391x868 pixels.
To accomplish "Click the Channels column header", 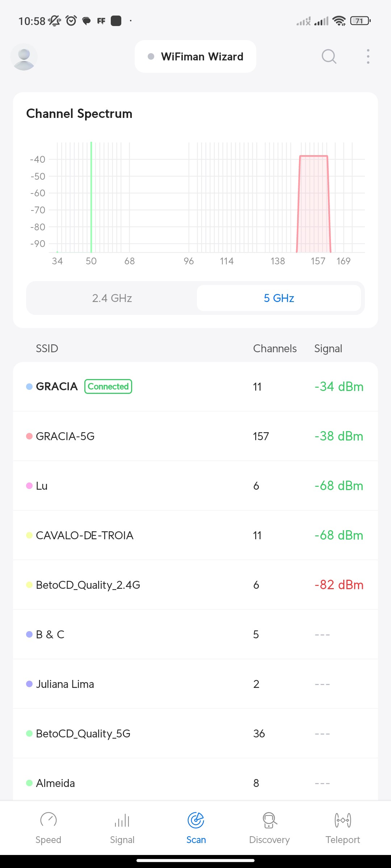I will pyautogui.click(x=275, y=349).
